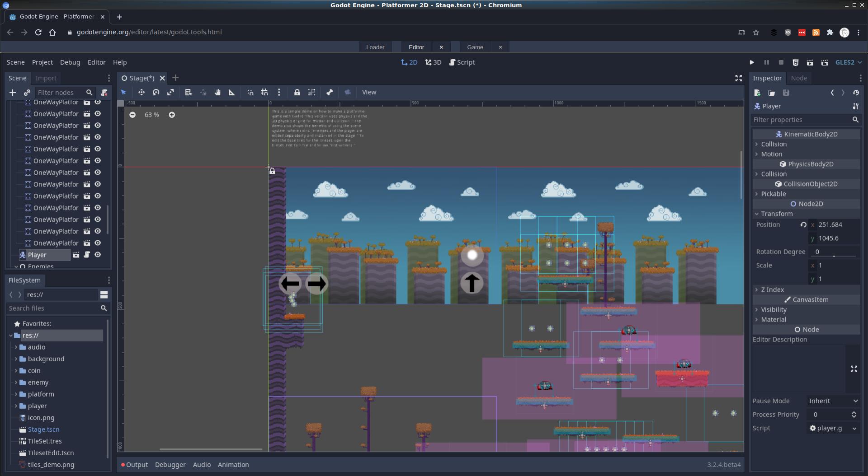868x476 pixels.
Task: Activate the Select Mode arrow tool
Action: (123, 92)
